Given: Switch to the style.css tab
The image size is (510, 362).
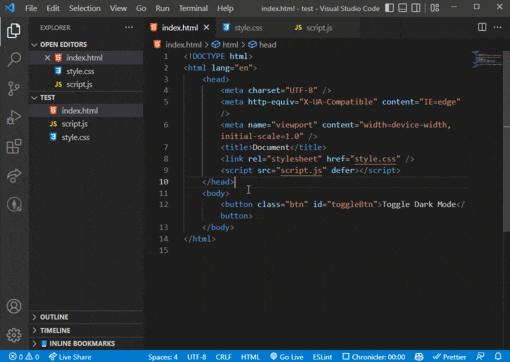Looking at the screenshot, I should click(248, 28).
